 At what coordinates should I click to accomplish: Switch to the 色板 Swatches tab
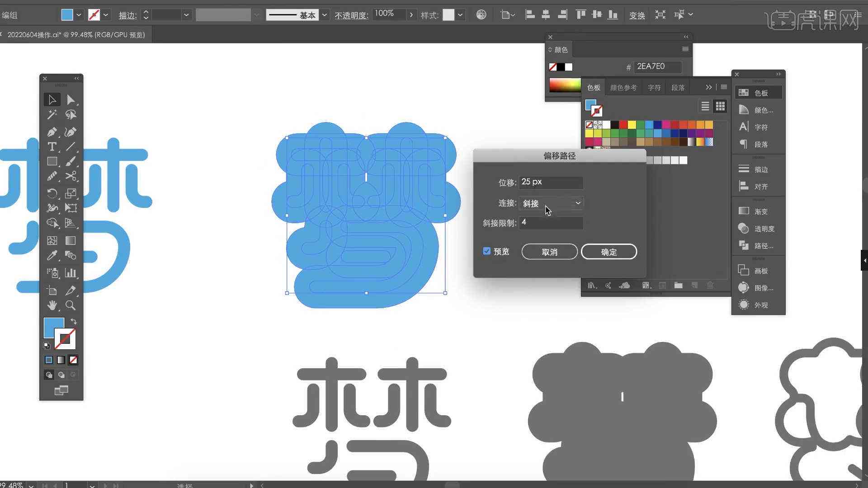click(x=594, y=88)
